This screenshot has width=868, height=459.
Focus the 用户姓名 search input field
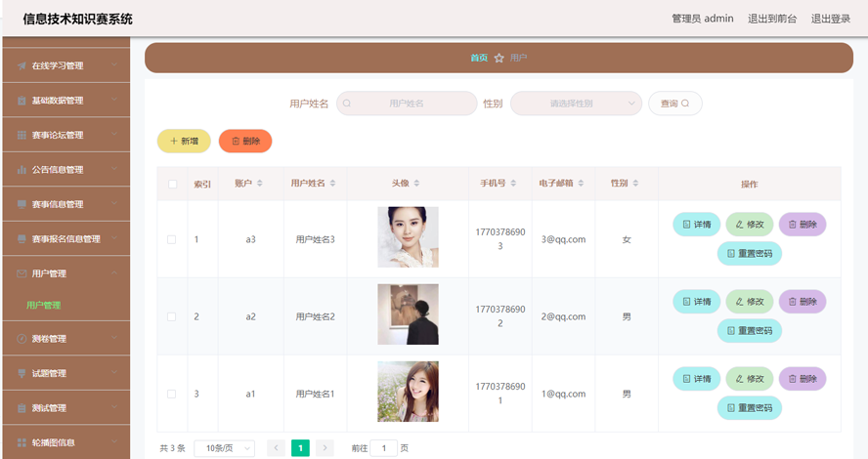tap(407, 104)
